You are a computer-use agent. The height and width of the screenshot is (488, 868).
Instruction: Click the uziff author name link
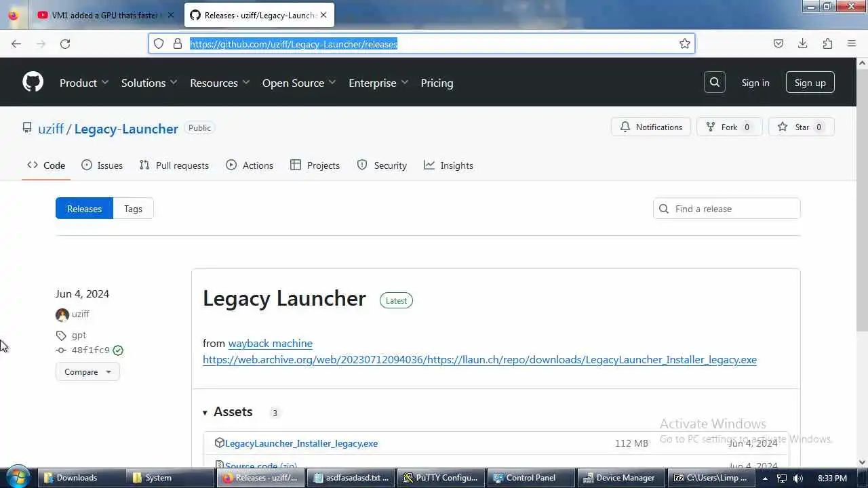[x=81, y=314]
